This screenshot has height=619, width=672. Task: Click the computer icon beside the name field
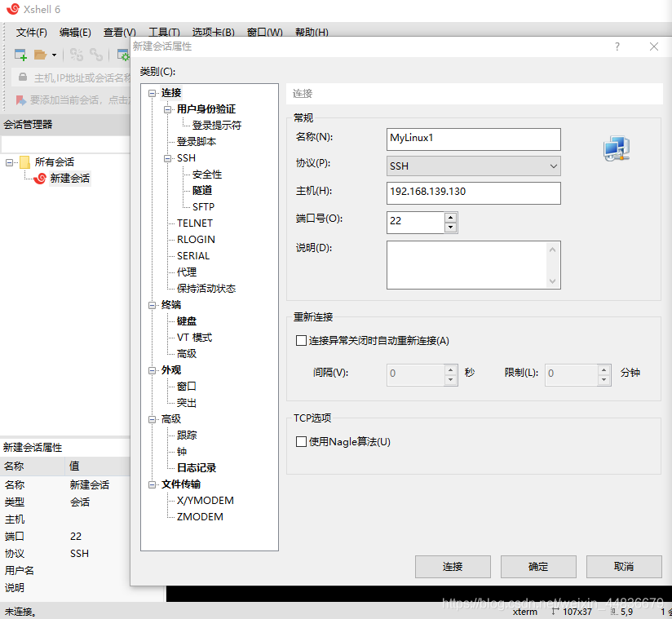617,148
